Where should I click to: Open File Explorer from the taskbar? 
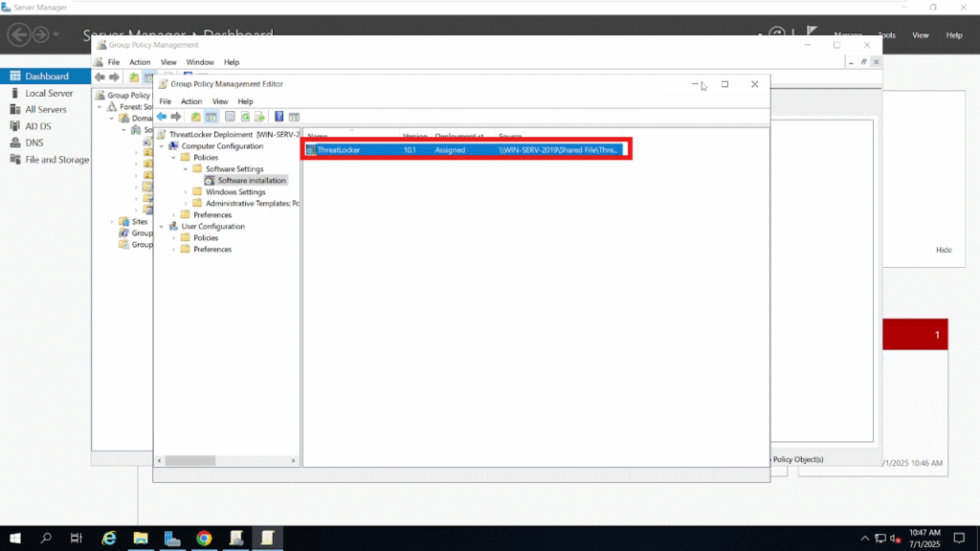(x=141, y=538)
